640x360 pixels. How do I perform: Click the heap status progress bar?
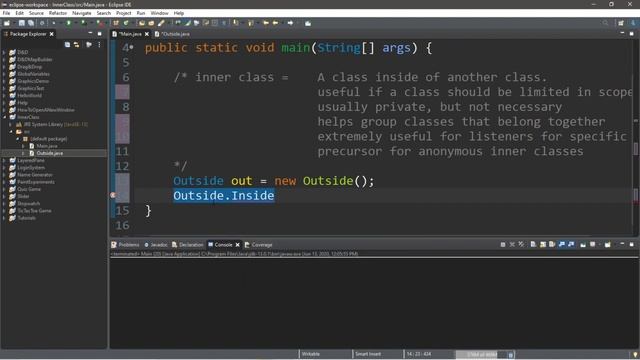click(481, 354)
